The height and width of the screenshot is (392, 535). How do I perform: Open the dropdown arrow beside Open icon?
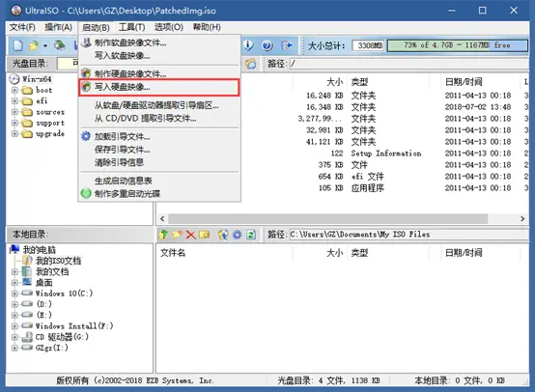point(45,45)
